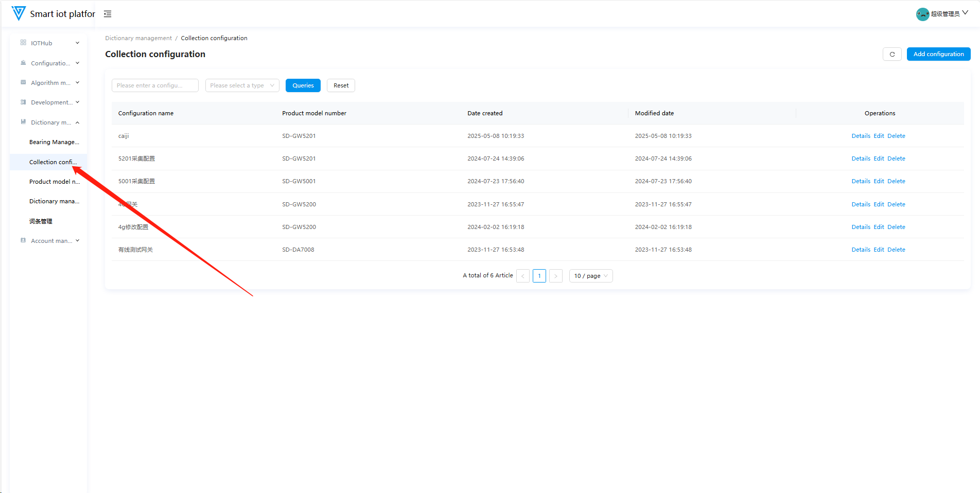Click the Configuration menu icon
This screenshot has height=493, width=980.
23,63
